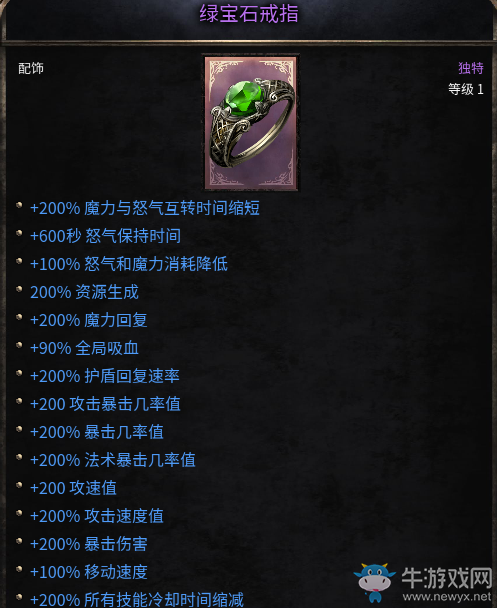
Task: Select the +200% 暴击伤害 stat line
Action: pos(89,544)
